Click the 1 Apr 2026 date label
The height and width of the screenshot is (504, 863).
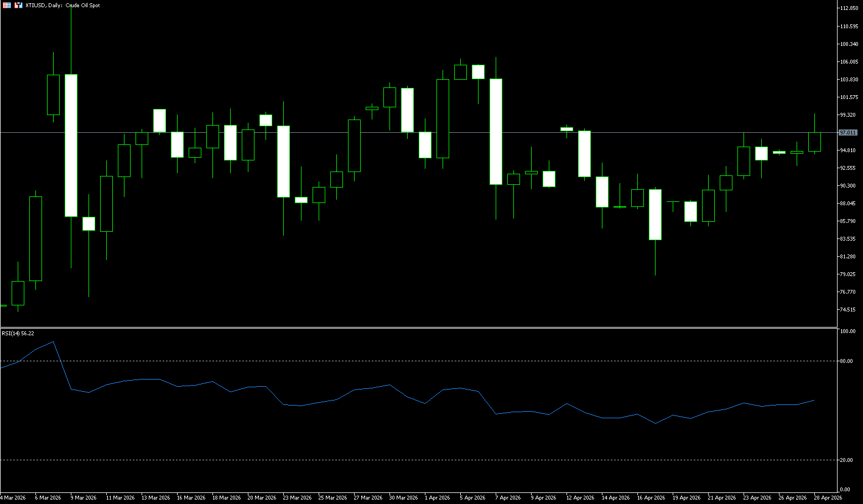coord(438,497)
